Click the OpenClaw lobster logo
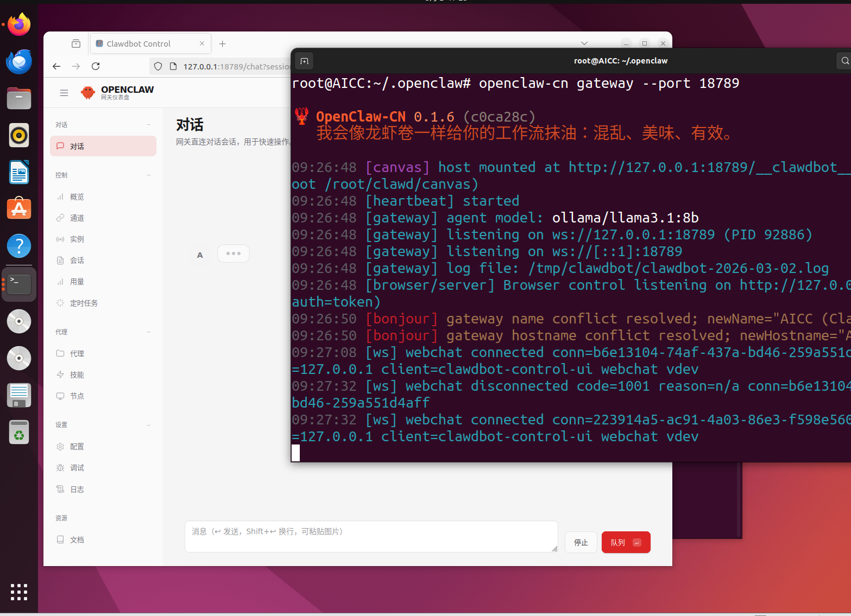The height and width of the screenshot is (616, 851). [x=88, y=93]
